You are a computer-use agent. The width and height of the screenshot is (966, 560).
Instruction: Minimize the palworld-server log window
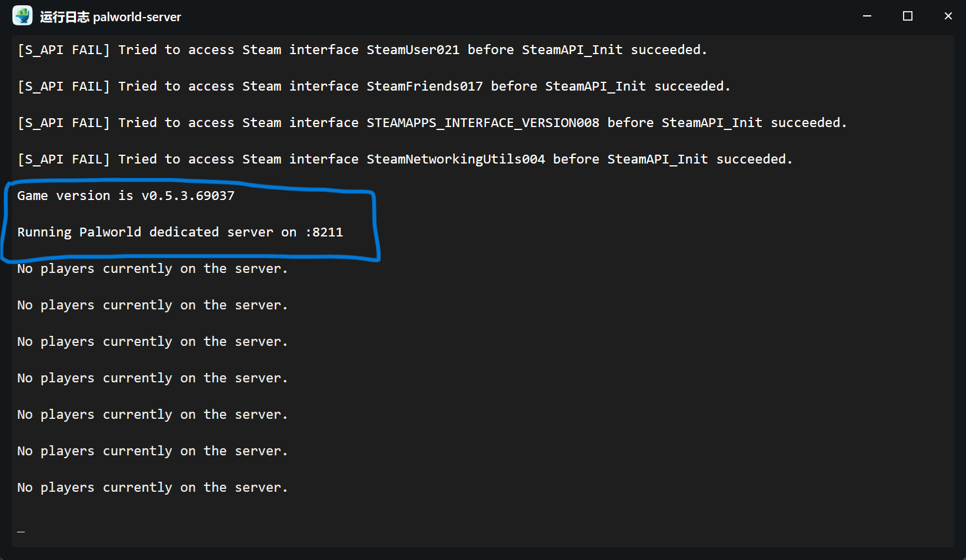(867, 16)
